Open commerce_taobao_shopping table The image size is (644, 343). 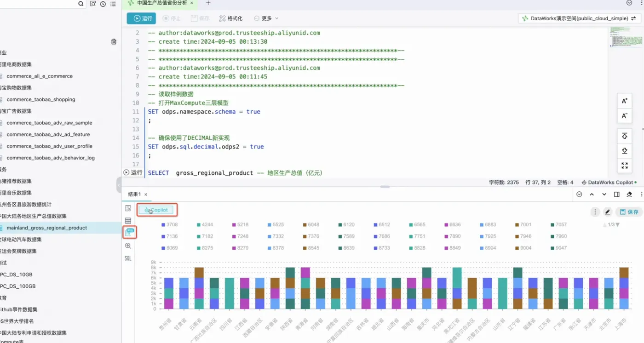click(x=41, y=99)
